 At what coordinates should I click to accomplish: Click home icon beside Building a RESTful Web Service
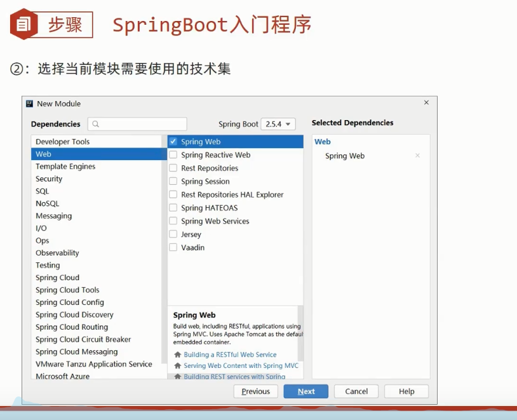177,355
